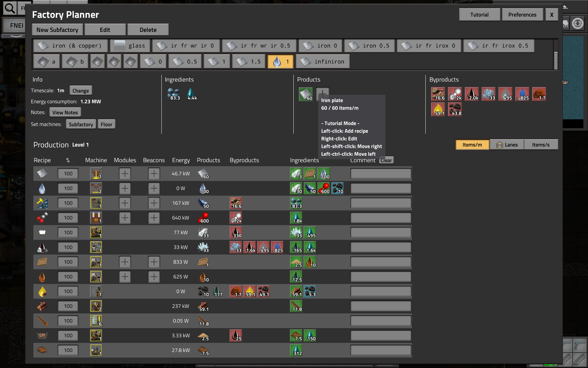588x368 pixels.
Task: Select the 'glass' subfactory tab
Action: 130,46
